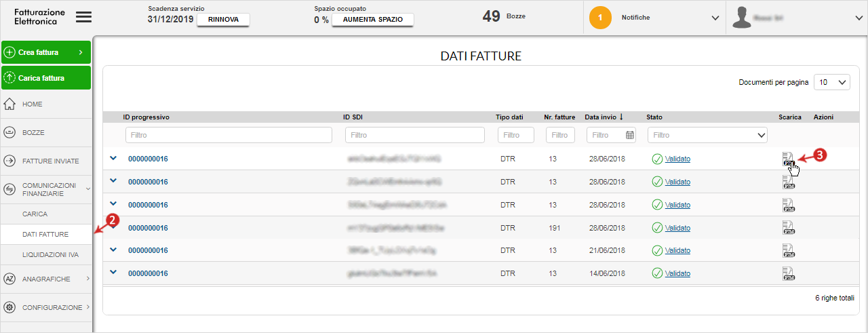Screen dimensions: 868x333
Task: Collapse COMUNICAZIONI FINANZIARIE chevron
Action: click(x=88, y=189)
